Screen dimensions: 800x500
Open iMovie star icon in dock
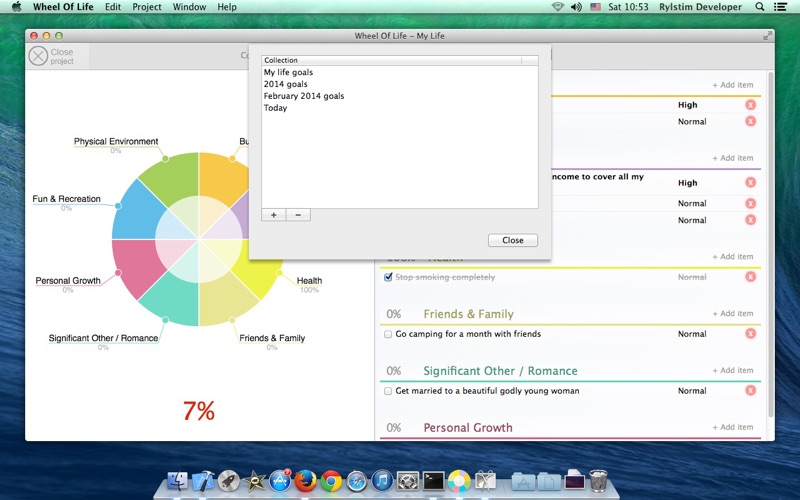tap(254, 481)
